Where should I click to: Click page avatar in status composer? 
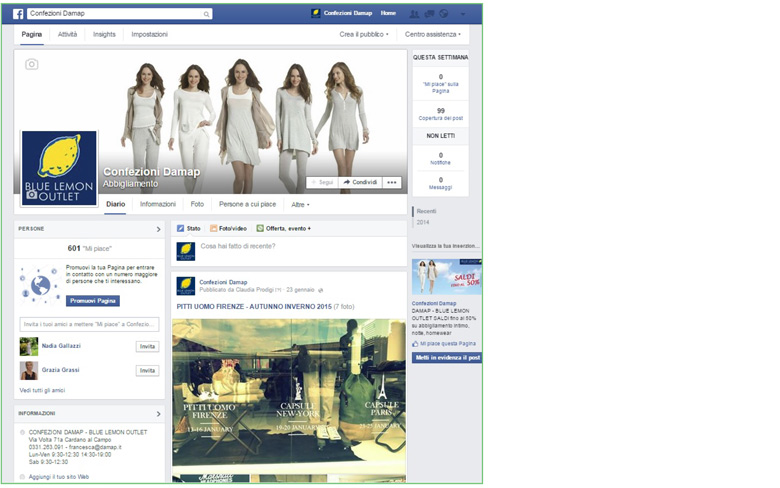pos(186,252)
